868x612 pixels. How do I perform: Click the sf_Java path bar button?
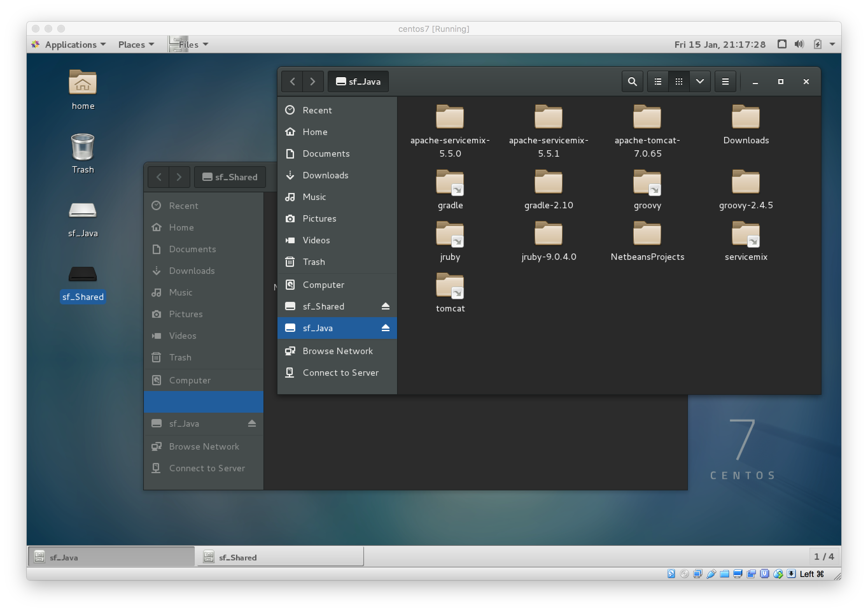point(358,81)
